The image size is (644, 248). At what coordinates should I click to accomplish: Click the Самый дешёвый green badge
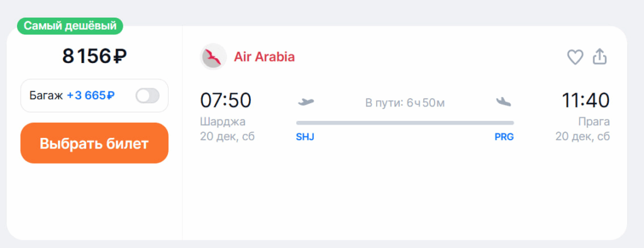pyautogui.click(x=70, y=26)
